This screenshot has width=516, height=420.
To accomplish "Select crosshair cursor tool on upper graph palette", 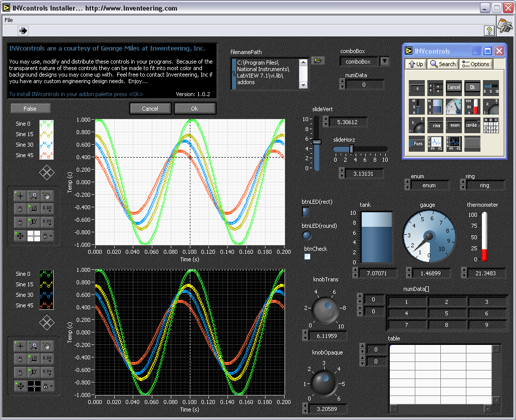I will click(x=20, y=196).
